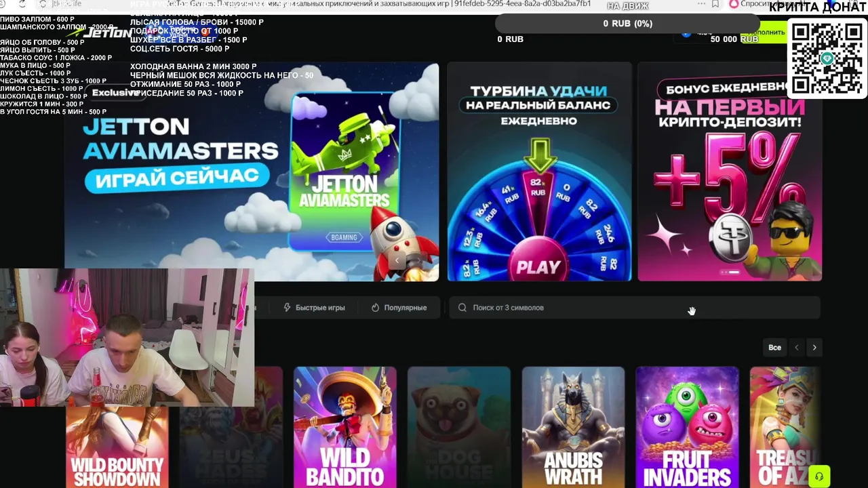Image resolution: width=868 pixels, height=488 pixels.
Task: Click the Пополнить deposit button
Action: [x=766, y=33]
